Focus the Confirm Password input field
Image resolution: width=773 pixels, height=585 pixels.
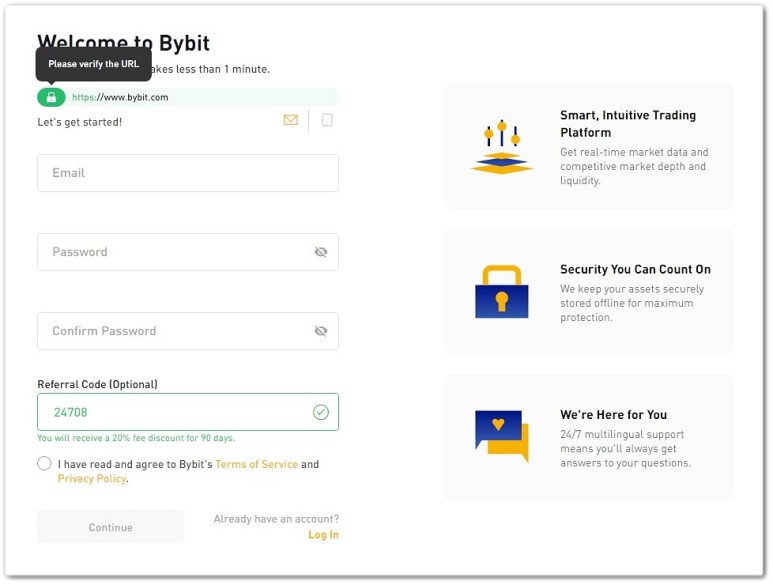[188, 331]
